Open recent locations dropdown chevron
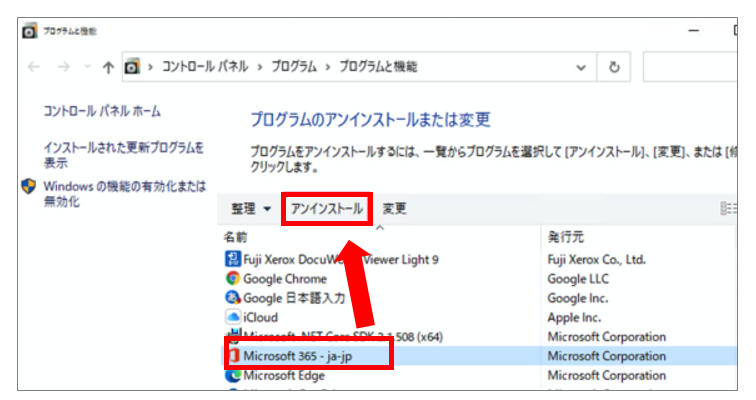 pyautogui.click(x=87, y=67)
